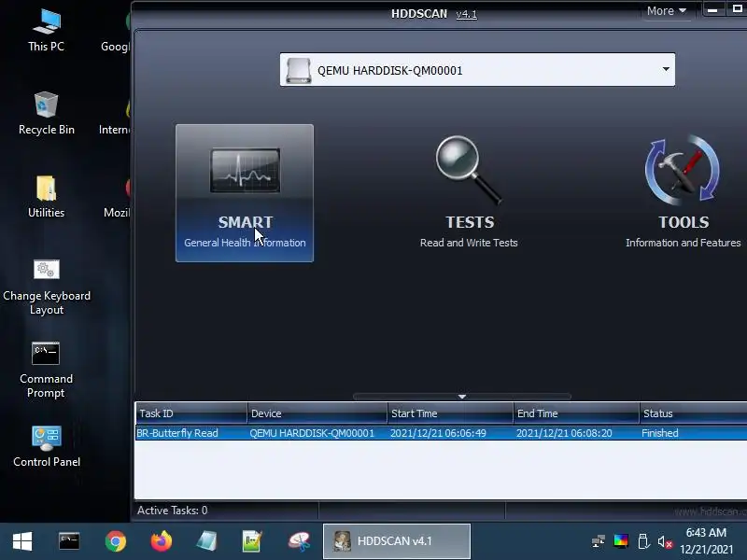The width and height of the screenshot is (747, 560).
Task: Click the Device column header
Action: click(x=317, y=413)
